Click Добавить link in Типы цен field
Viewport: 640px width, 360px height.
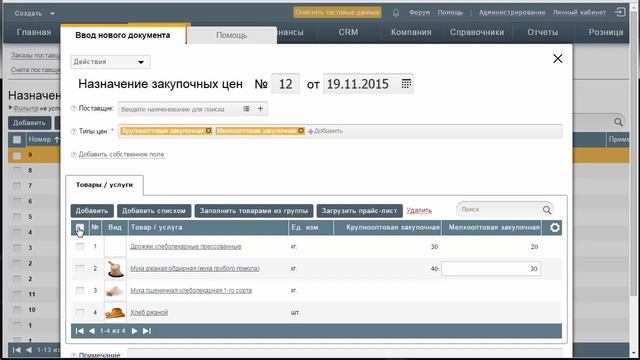coord(325,131)
